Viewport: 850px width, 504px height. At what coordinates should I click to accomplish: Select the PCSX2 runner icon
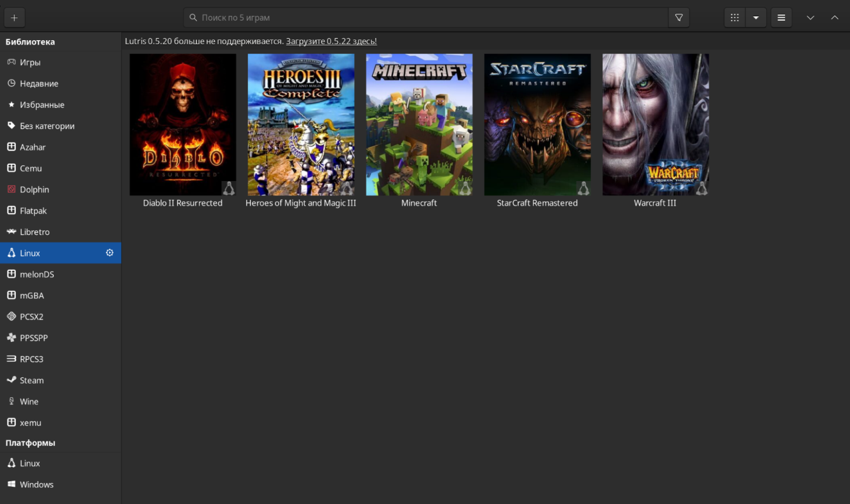pos(11,316)
